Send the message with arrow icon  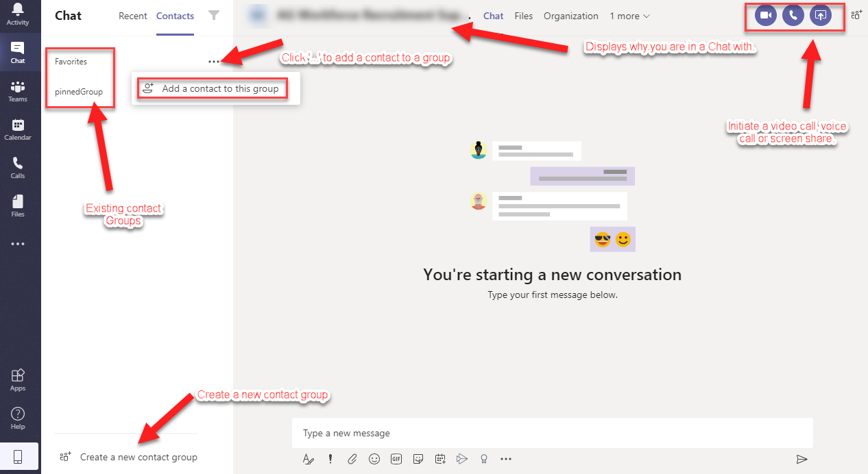[801, 459]
